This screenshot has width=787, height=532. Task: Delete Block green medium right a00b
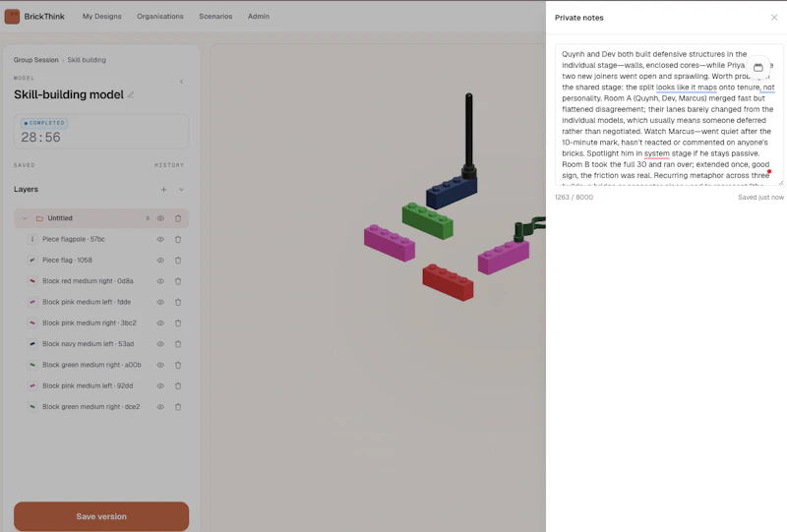click(178, 365)
